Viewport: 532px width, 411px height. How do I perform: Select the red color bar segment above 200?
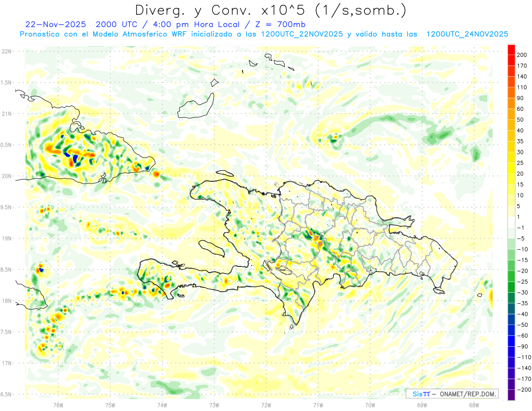tap(511, 50)
